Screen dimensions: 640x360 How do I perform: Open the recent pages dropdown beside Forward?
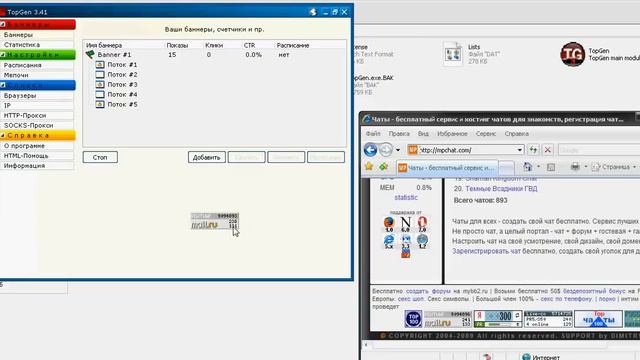398,150
